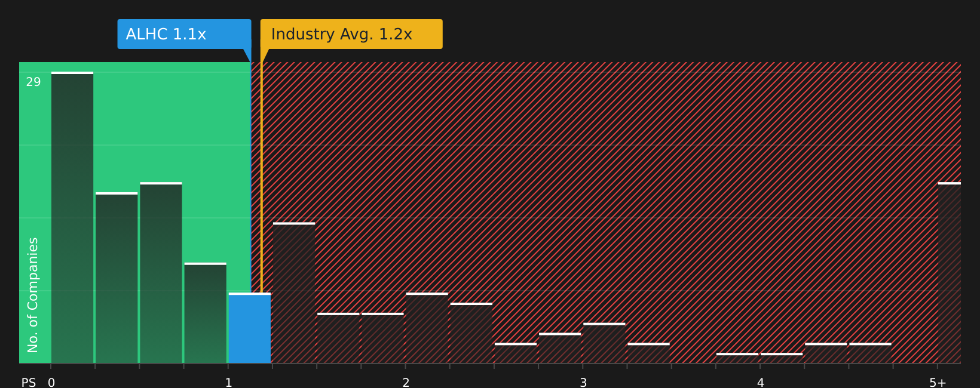The image size is (980, 388).
Task: Click the x-axis tick label 2
Action: pyautogui.click(x=406, y=383)
